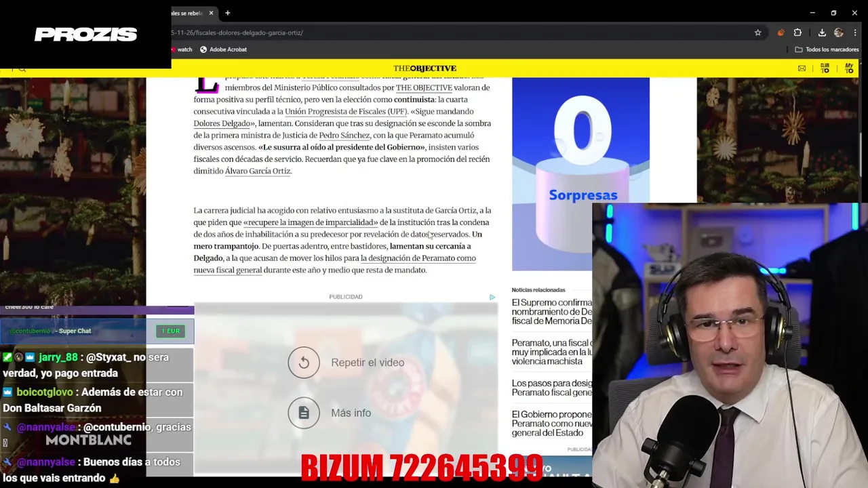This screenshot has width=868, height=488.
Task: Open the Sorpresas advertisement banner
Action: coord(580,174)
